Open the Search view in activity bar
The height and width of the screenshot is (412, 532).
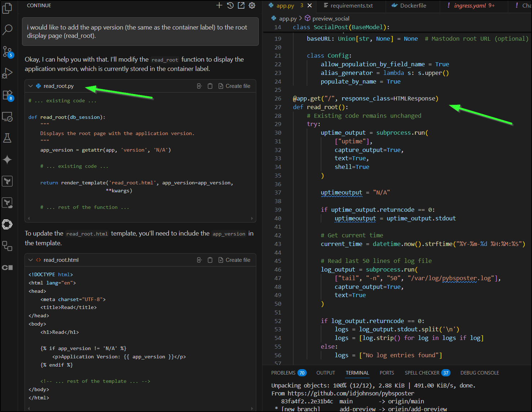click(7, 30)
